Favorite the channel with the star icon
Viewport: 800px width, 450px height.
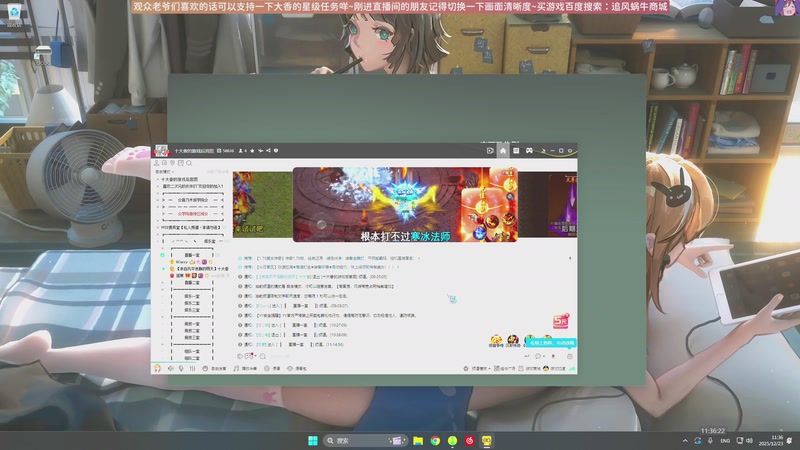(252, 151)
